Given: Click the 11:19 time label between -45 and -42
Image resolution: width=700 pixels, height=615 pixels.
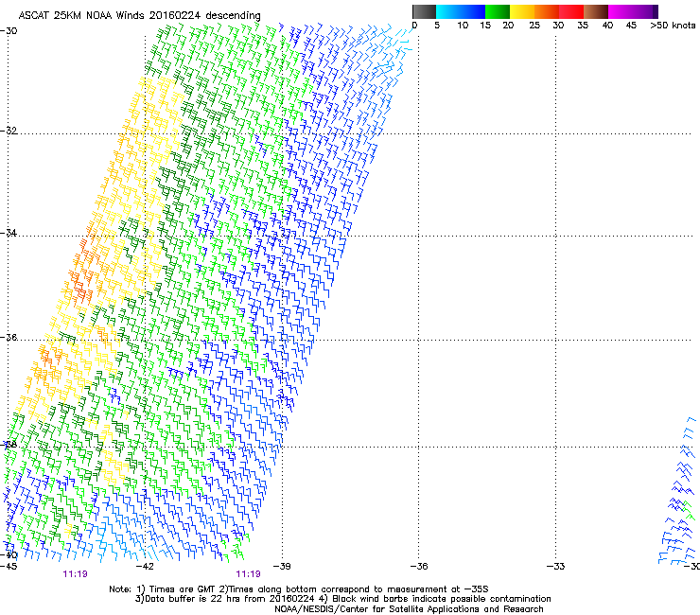Looking at the screenshot, I should click(75, 574).
